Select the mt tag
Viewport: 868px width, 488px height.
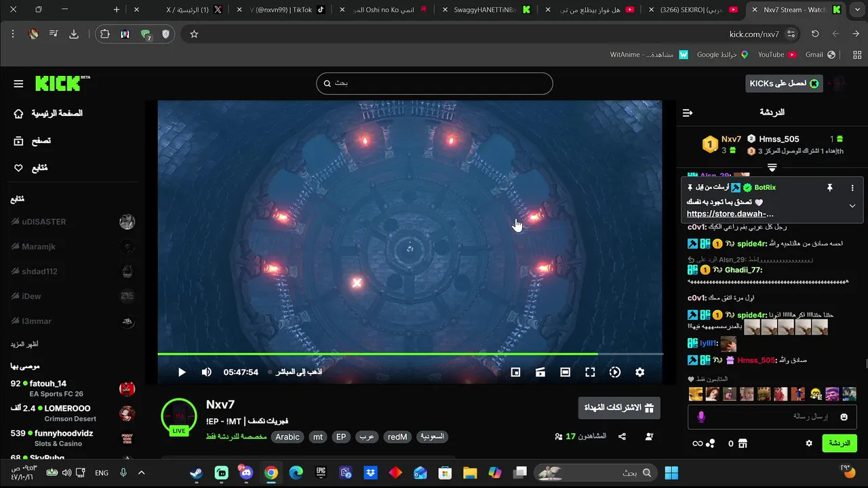[x=318, y=437]
